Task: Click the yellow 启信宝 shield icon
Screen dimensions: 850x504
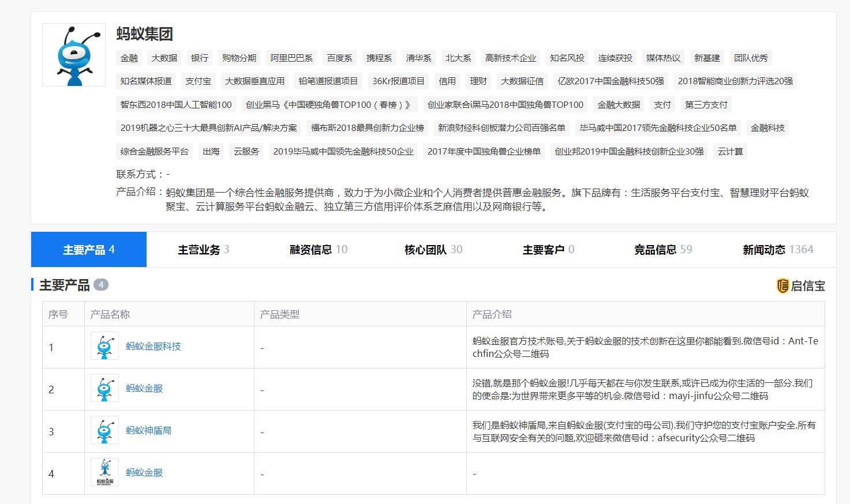Action: (x=782, y=285)
